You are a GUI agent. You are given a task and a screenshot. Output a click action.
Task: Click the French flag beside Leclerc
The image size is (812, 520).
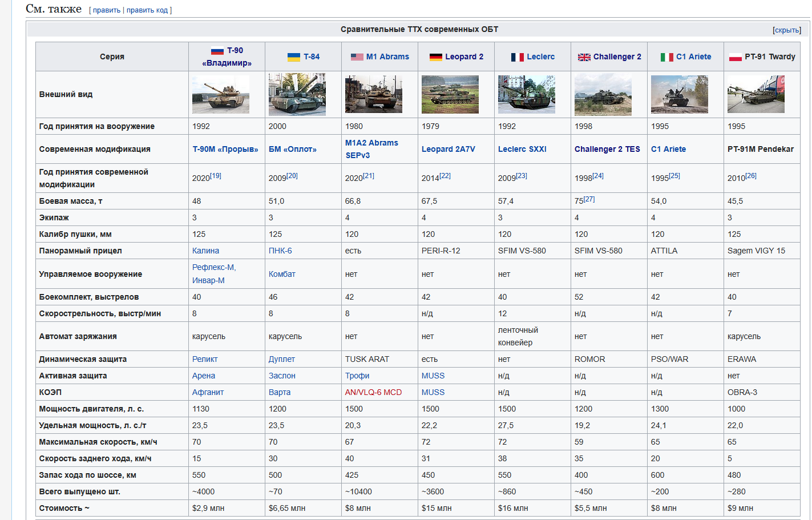point(517,57)
